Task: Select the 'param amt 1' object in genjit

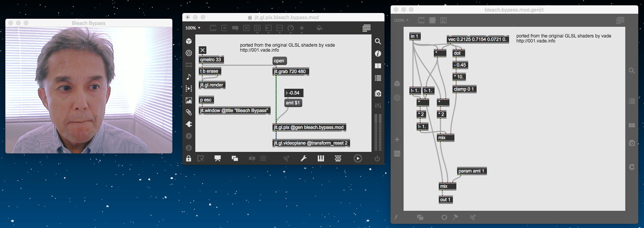Action: pyautogui.click(x=472, y=171)
